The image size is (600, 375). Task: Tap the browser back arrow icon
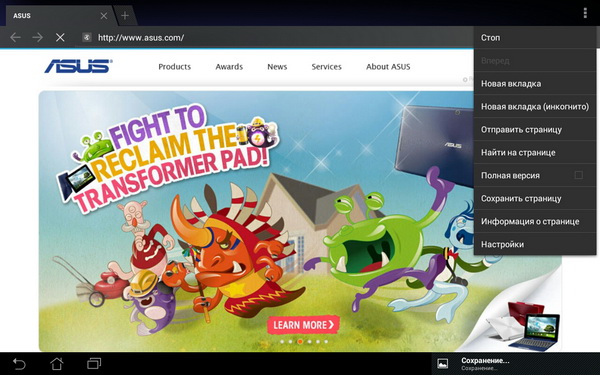pyautogui.click(x=15, y=38)
